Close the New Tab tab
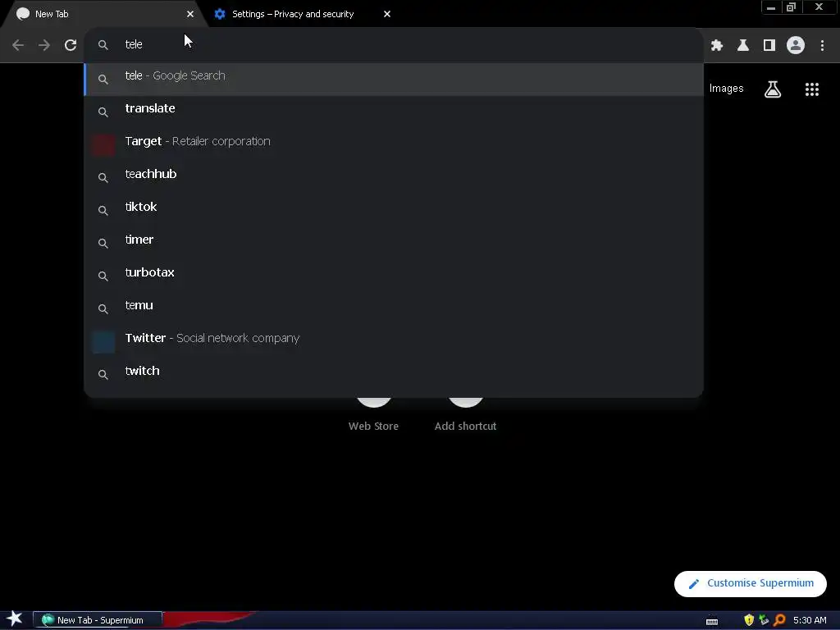840x630 pixels. click(190, 14)
